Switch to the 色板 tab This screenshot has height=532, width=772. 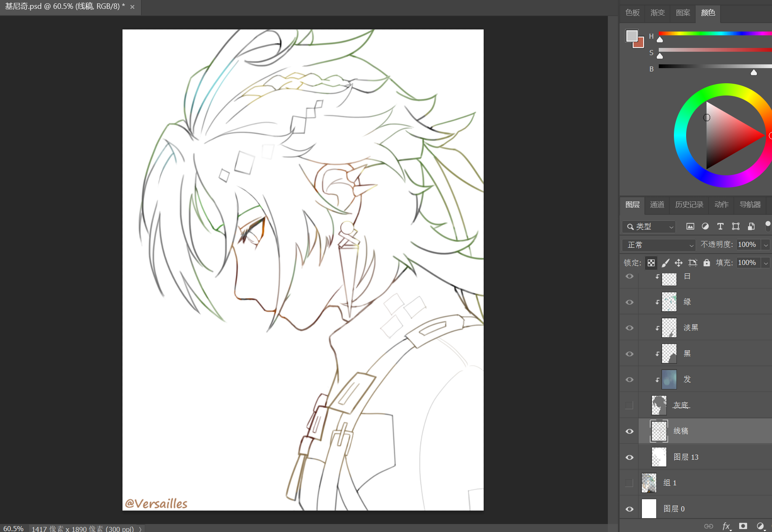point(632,13)
